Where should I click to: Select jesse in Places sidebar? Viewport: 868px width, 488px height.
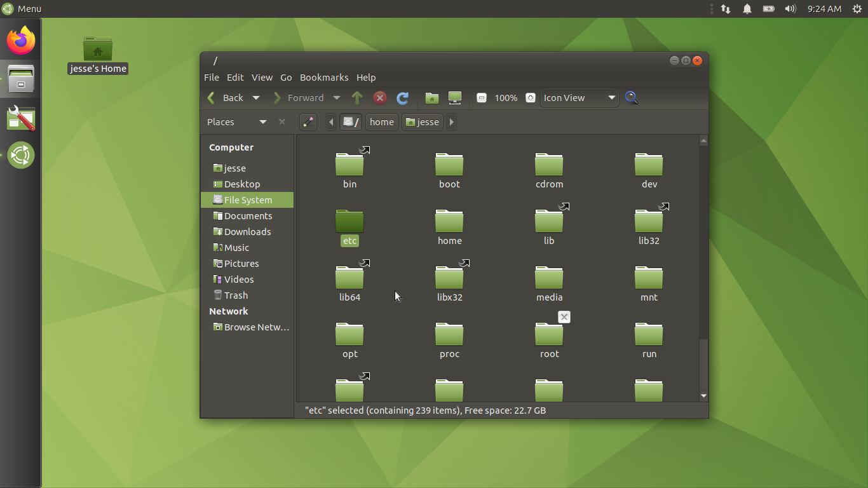[247, 168]
